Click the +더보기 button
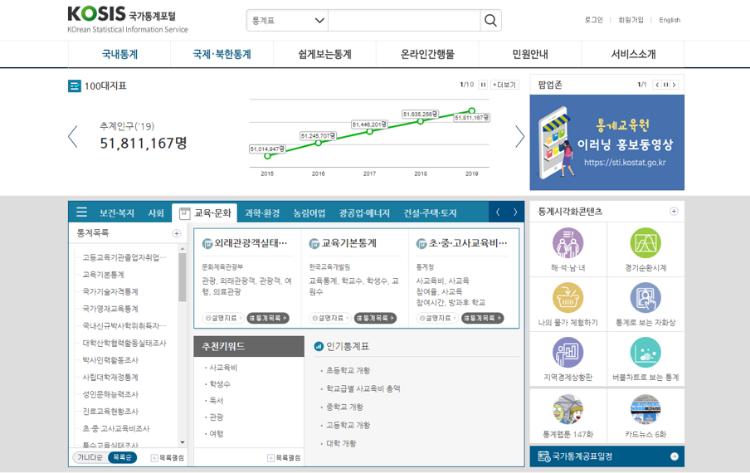The image size is (750, 473). (x=505, y=85)
